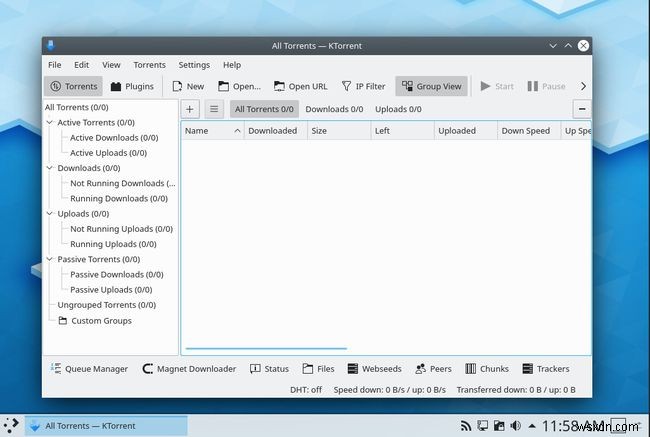
Task: Click the New torrent icon
Action: [x=177, y=86]
